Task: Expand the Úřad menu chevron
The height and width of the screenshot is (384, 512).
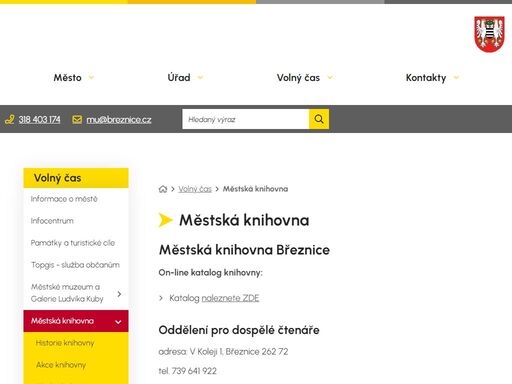Action: pyautogui.click(x=200, y=78)
